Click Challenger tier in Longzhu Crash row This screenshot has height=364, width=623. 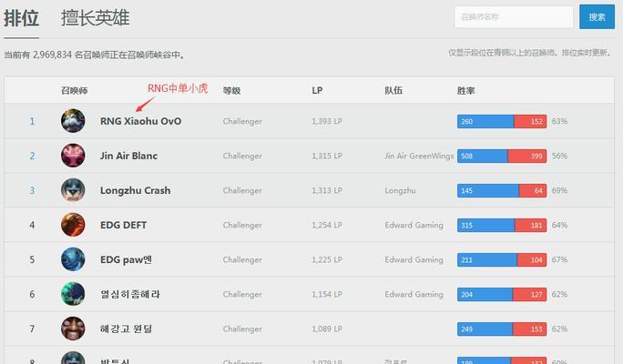242,190
